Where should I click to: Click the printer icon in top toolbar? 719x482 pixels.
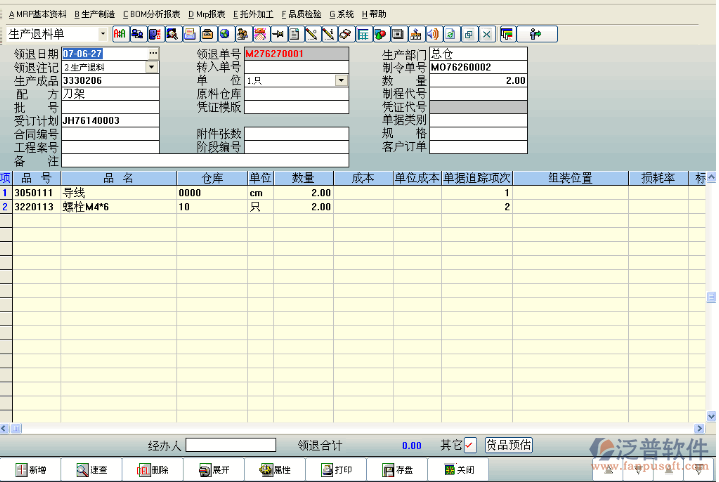[x=189, y=34]
